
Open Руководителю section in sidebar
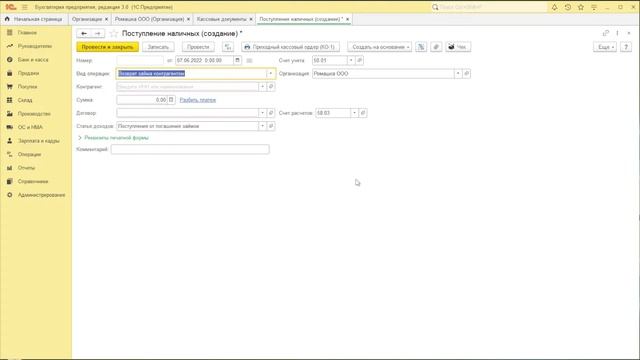(x=35, y=46)
